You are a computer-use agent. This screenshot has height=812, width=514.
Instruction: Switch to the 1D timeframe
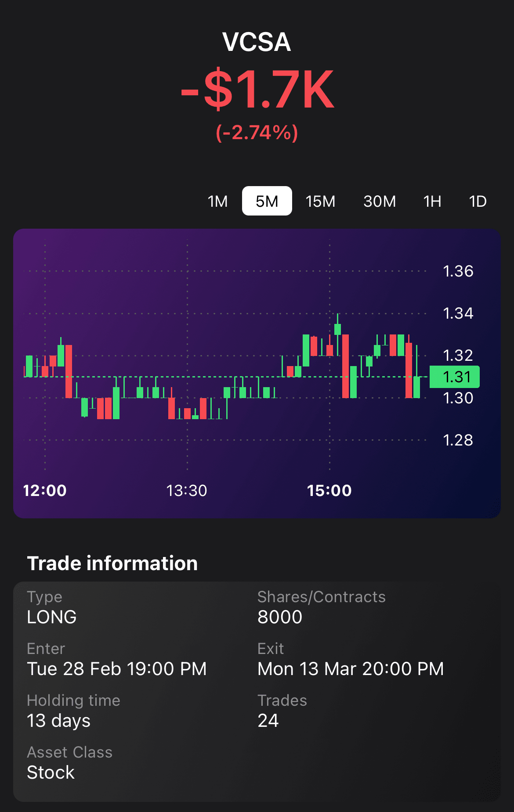[478, 201]
